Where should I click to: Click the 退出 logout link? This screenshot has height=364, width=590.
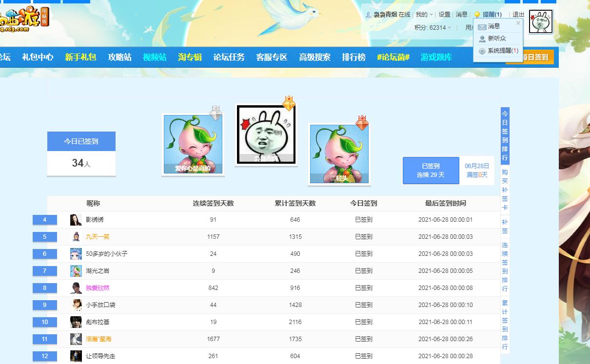click(x=518, y=15)
